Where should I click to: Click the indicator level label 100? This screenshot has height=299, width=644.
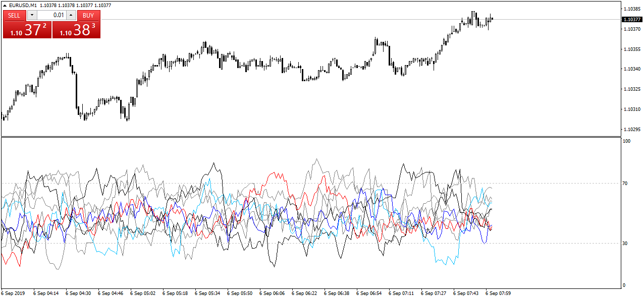point(627,141)
